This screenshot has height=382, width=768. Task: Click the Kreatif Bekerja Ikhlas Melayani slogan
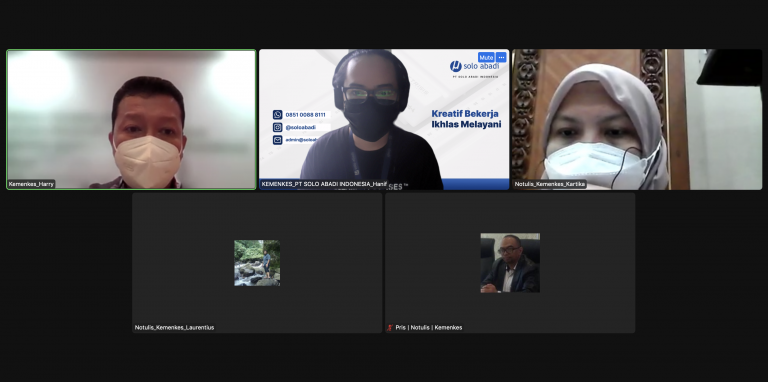(466, 119)
